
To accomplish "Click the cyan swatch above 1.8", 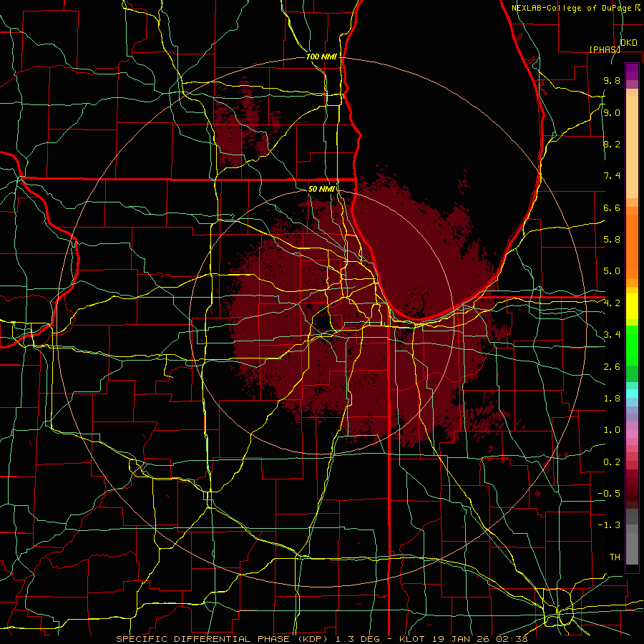I will click(632, 394).
